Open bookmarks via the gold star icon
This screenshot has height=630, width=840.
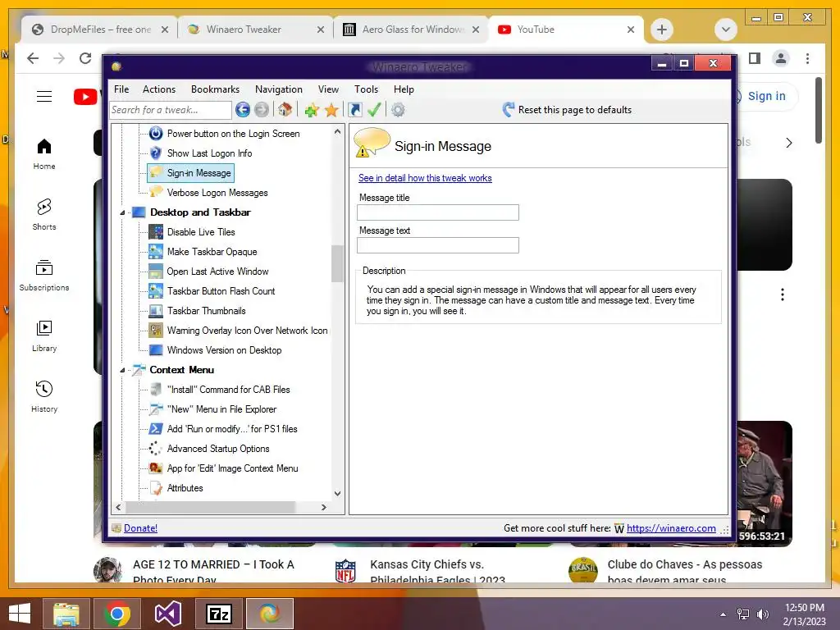point(331,111)
